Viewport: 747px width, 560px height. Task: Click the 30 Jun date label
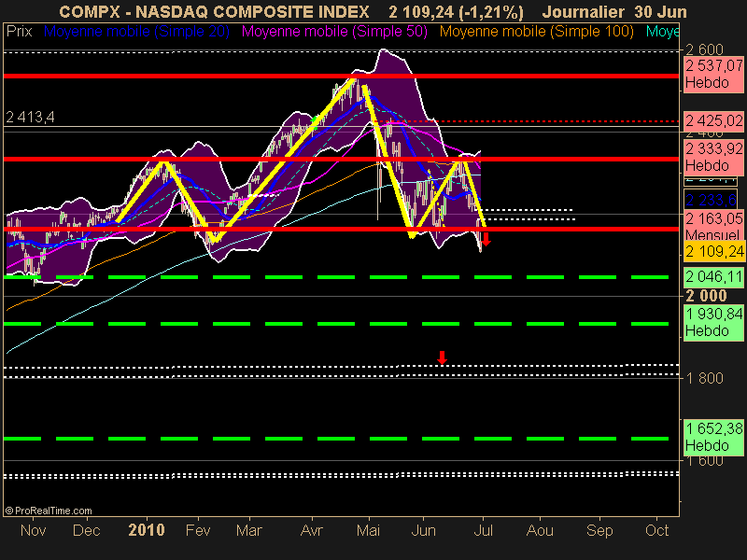[x=660, y=11]
